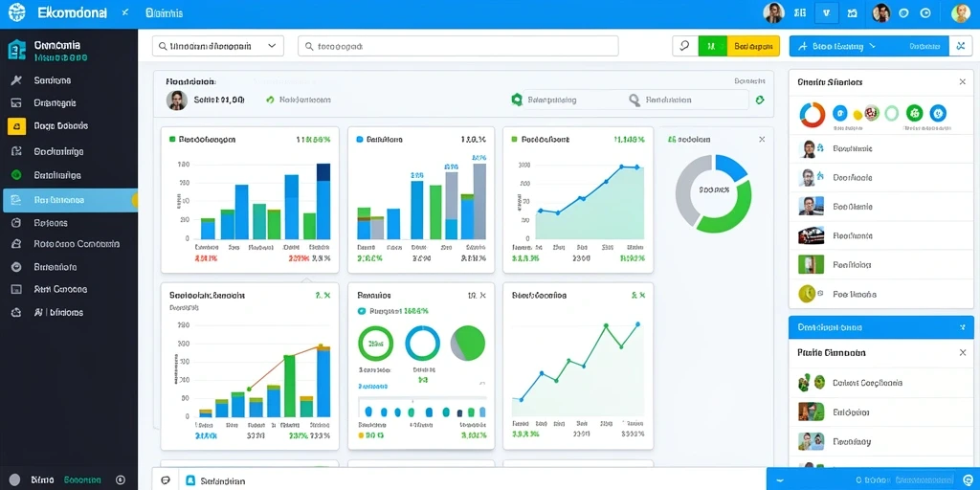Click the green button right of the search icon
The height and width of the screenshot is (490, 980).
click(x=712, y=46)
